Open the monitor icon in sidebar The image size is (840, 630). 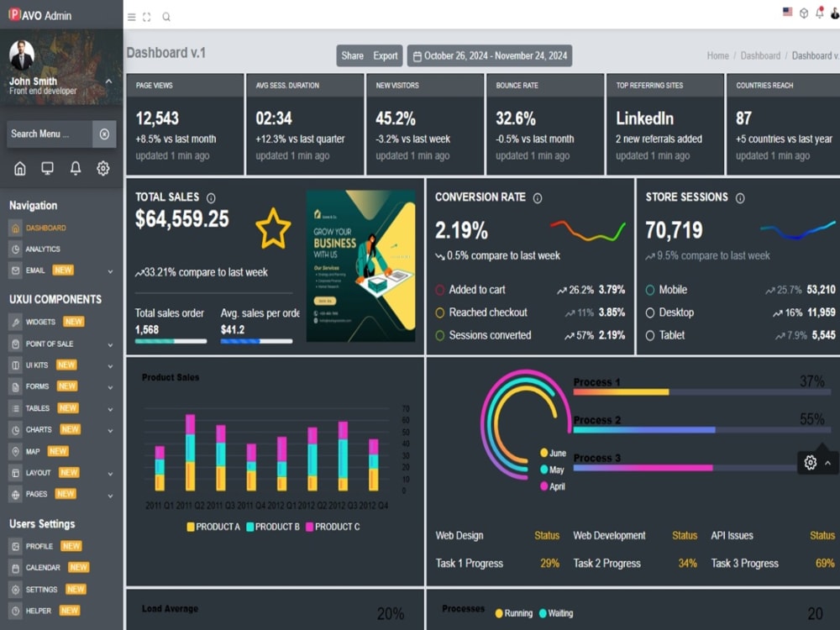tap(48, 169)
